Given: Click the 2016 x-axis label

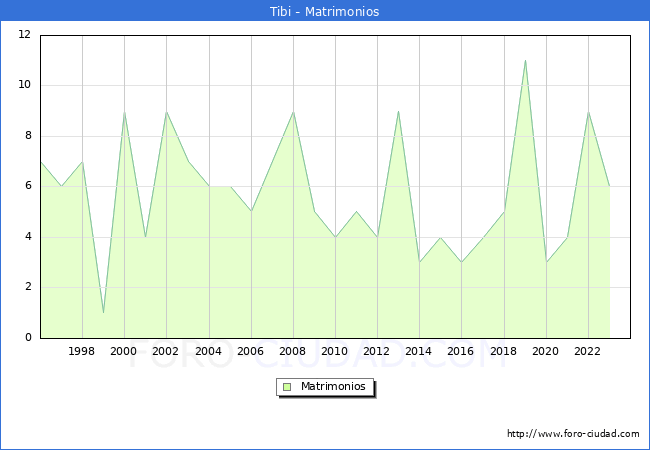Looking at the screenshot, I should (x=461, y=352).
